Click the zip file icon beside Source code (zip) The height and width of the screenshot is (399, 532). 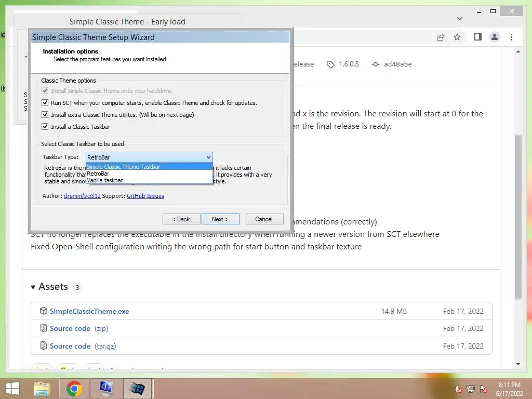click(44, 328)
